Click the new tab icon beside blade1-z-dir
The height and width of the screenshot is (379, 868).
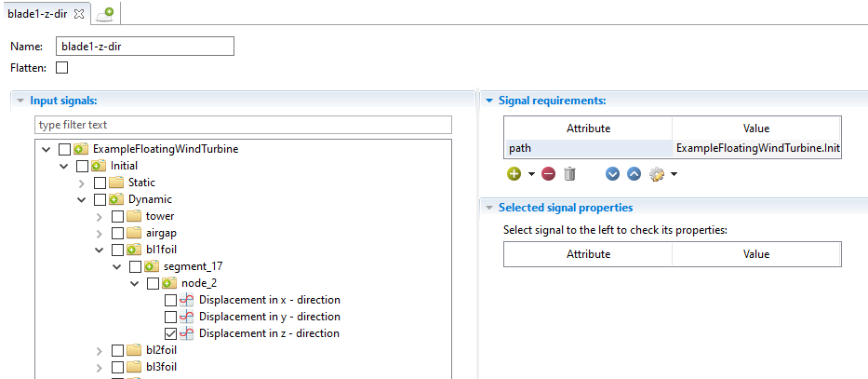point(105,13)
